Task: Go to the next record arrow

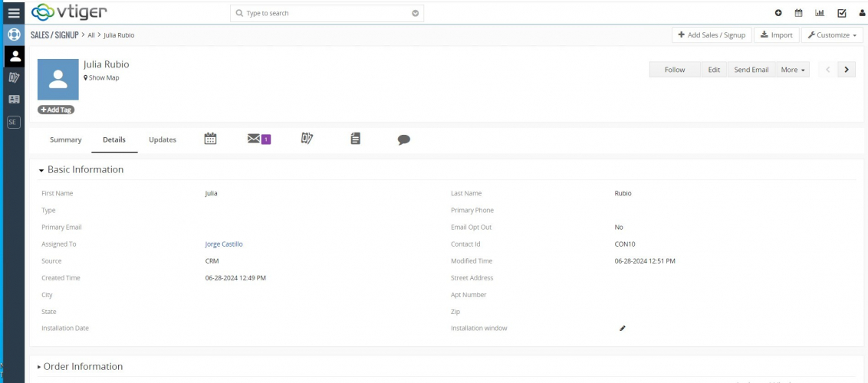Action: (847, 70)
